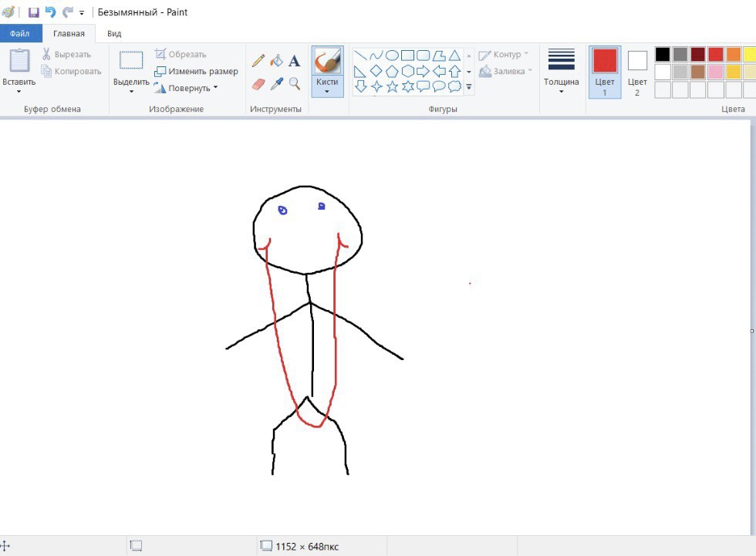This screenshot has height=556, width=756.
Task: Open the Повернуть rotate dropdown
Action: pyautogui.click(x=186, y=88)
